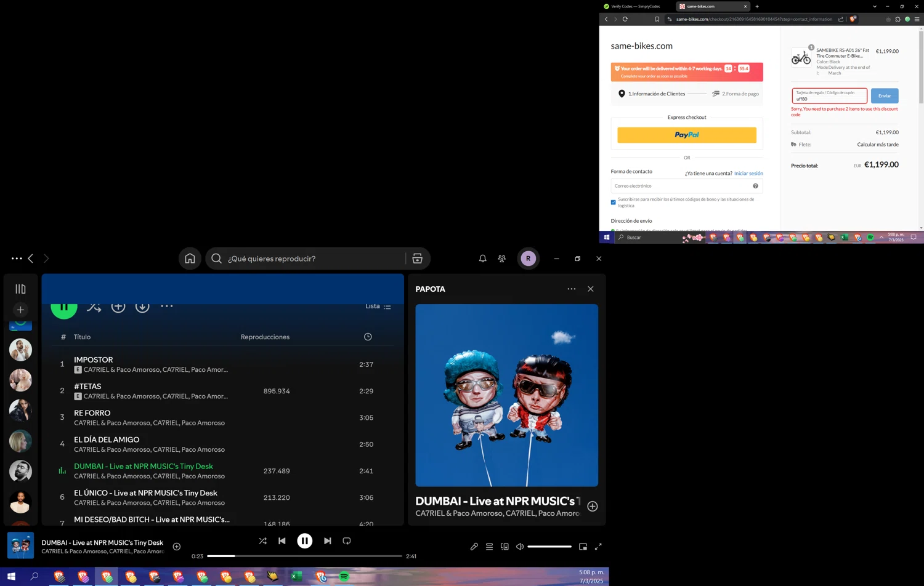Select the same-bikes.com browser tab

[712, 6]
